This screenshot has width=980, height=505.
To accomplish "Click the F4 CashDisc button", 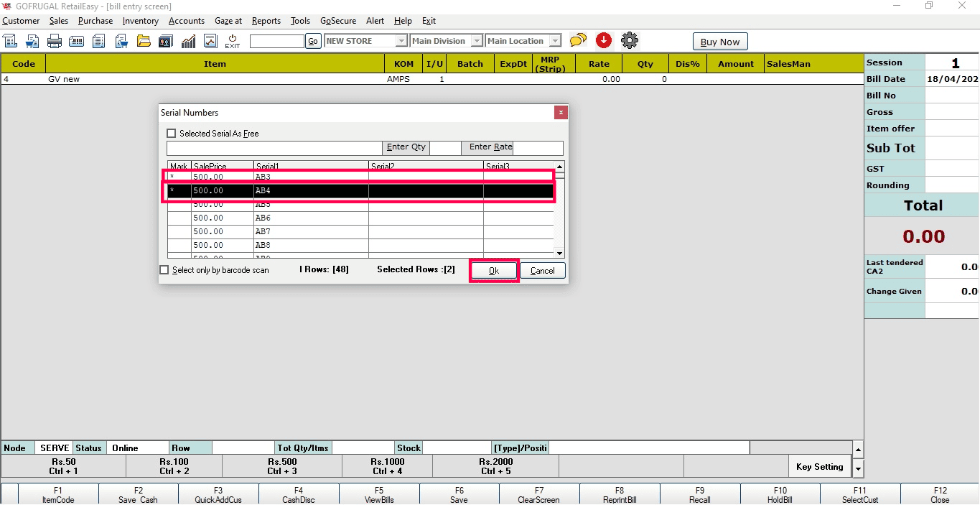I will (299, 495).
